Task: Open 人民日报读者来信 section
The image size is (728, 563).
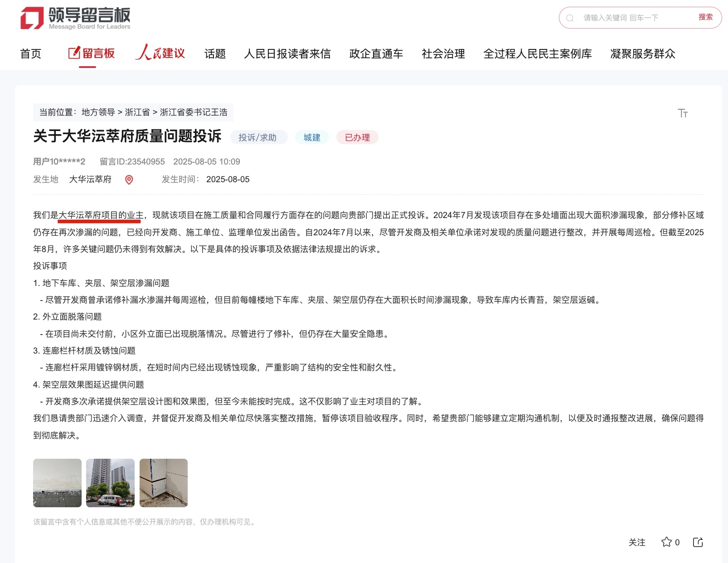Action: (x=287, y=54)
